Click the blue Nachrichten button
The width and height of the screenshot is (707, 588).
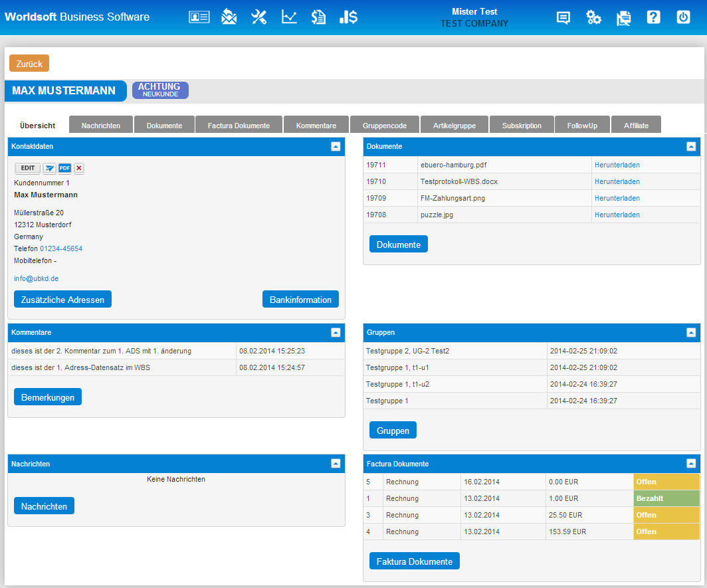click(x=44, y=506)
